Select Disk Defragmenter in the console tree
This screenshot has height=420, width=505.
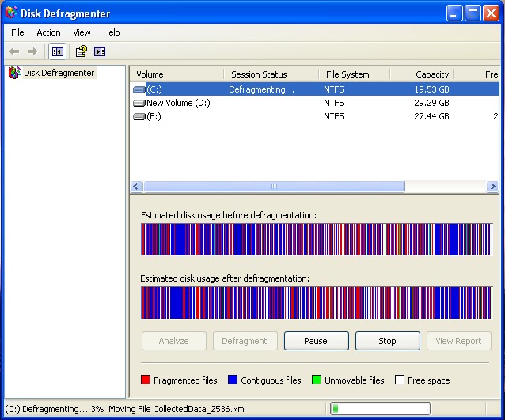coord(59,73)
